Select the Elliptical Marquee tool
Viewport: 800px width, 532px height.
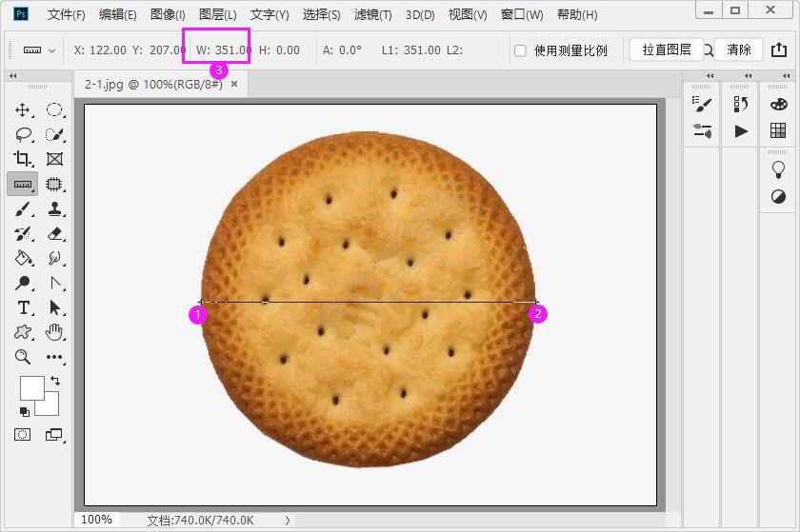[54, 109]
